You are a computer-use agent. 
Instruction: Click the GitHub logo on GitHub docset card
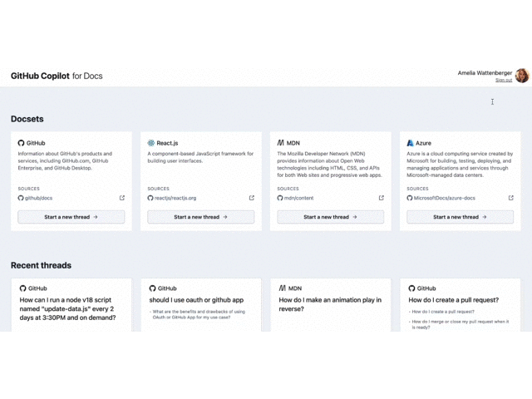point(21,143)
